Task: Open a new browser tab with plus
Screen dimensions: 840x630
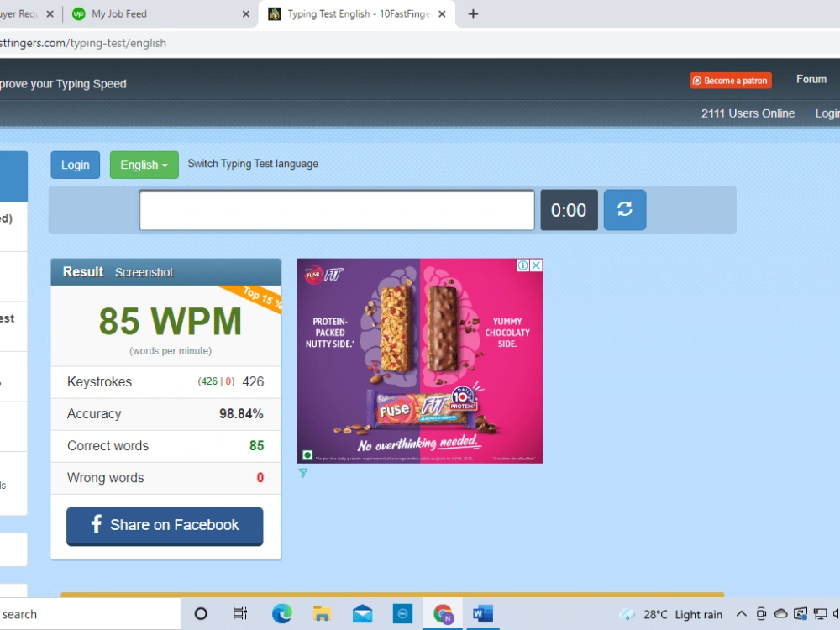Action: tap(473, 14)
